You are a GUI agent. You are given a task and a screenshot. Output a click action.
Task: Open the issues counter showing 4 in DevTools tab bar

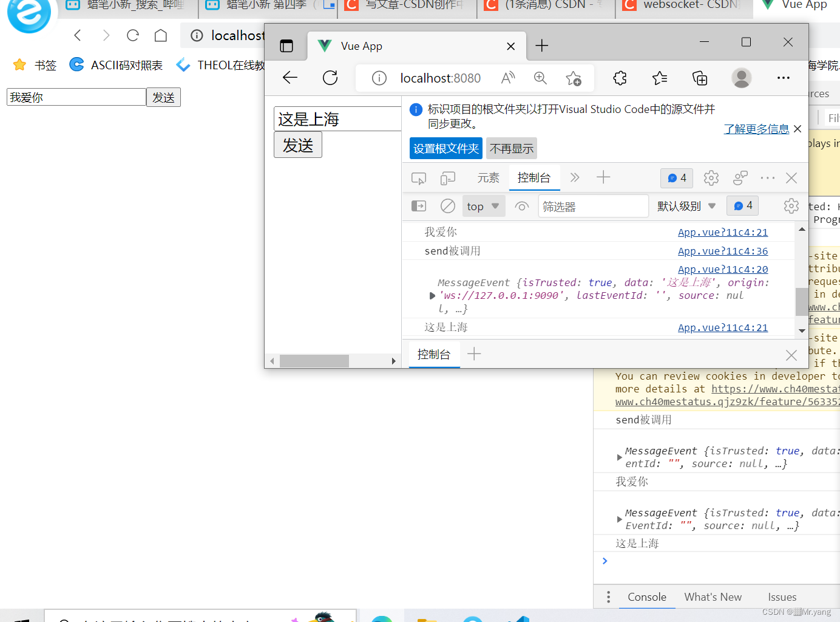(x=677, y=178)
